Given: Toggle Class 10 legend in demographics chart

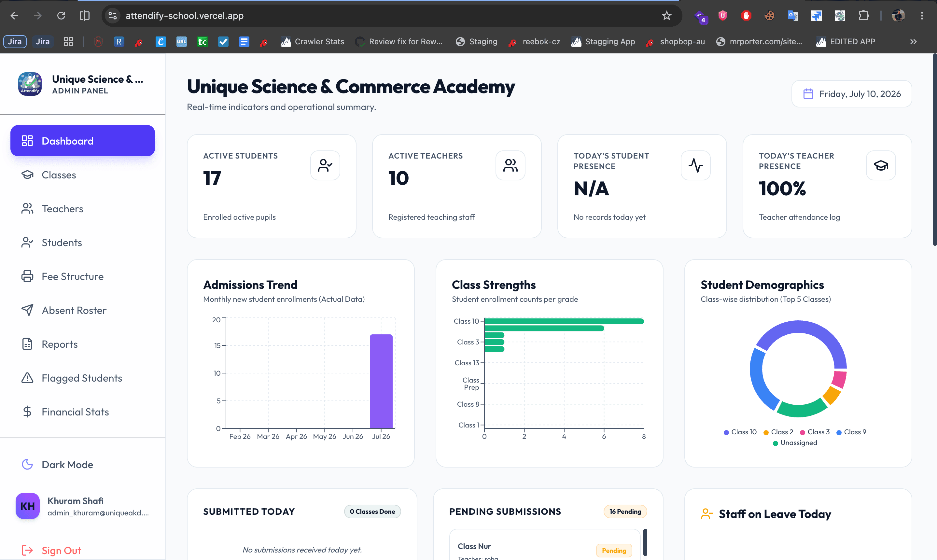Looking at the screenshot, I should 740,432.
